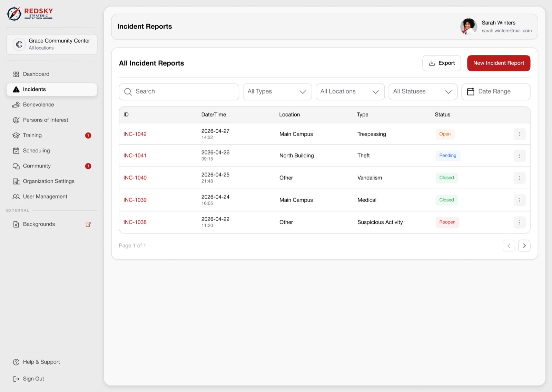Viewport: 552px width, 392px height.
Task: Click the Export button
Action: click(442, 63)
